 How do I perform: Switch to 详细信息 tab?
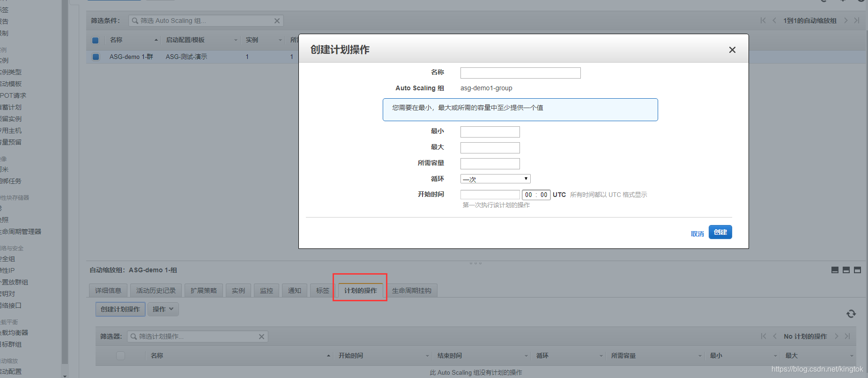tap(108, 291)
